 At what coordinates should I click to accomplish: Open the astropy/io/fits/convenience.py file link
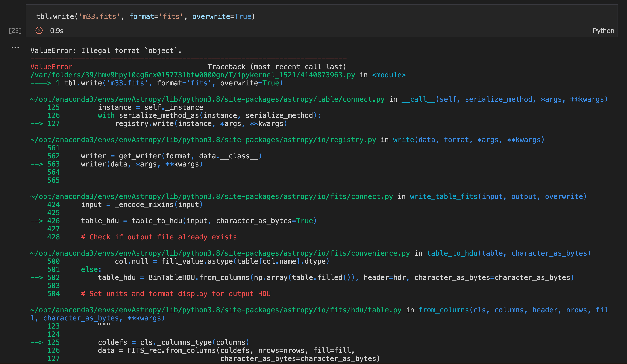220,253
